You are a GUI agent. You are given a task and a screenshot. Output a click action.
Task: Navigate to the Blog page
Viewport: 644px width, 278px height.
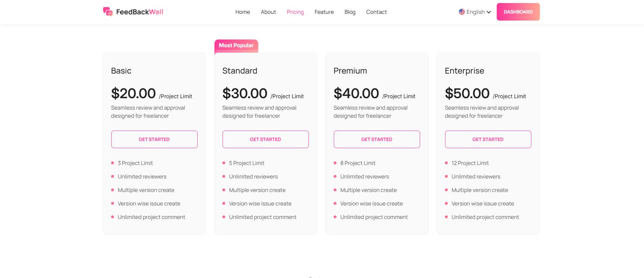pos(350,12)
